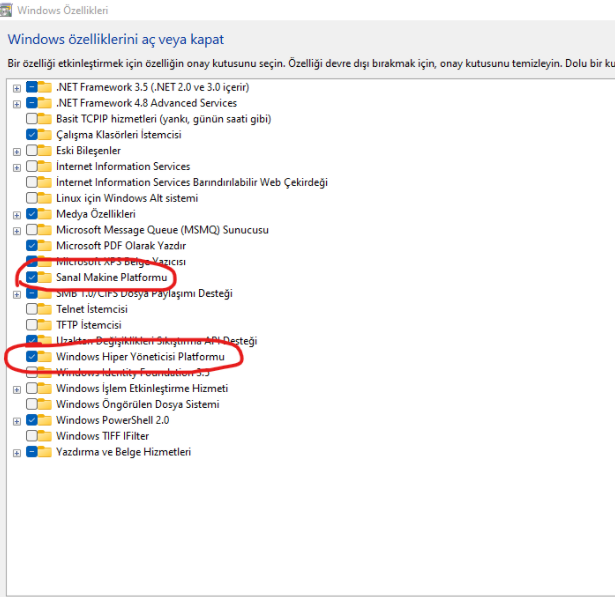Check Internet Information Services Barındırılabilir Web Çekirdeği

coord(32,182)
